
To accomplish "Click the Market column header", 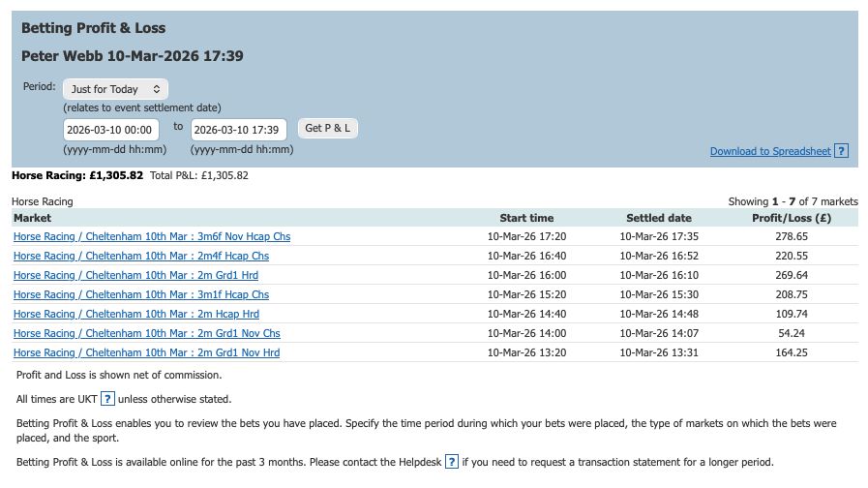I will (33, 218).
